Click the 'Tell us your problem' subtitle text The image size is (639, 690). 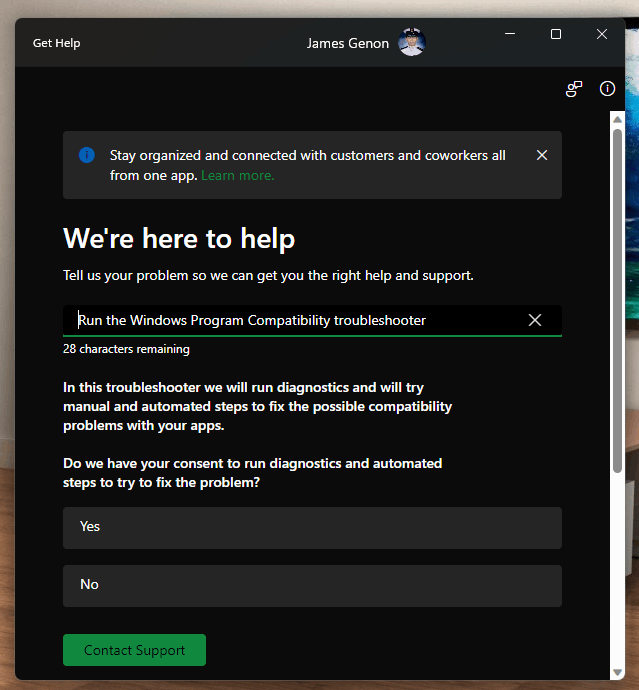point(268,275)
